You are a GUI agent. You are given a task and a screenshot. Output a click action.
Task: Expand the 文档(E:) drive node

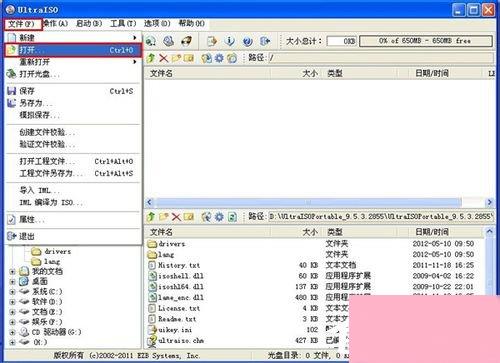[12, 312]
